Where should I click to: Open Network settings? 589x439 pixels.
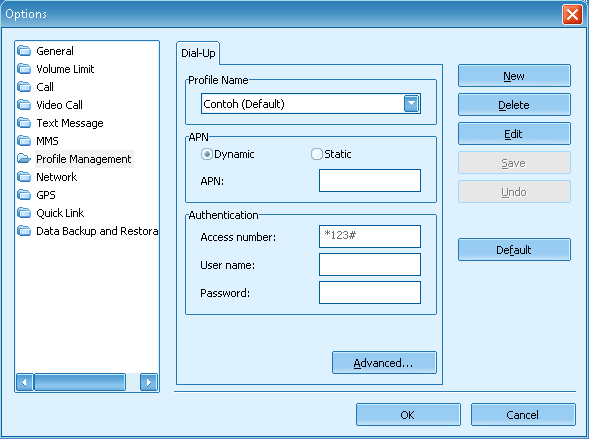coord(56,177)
